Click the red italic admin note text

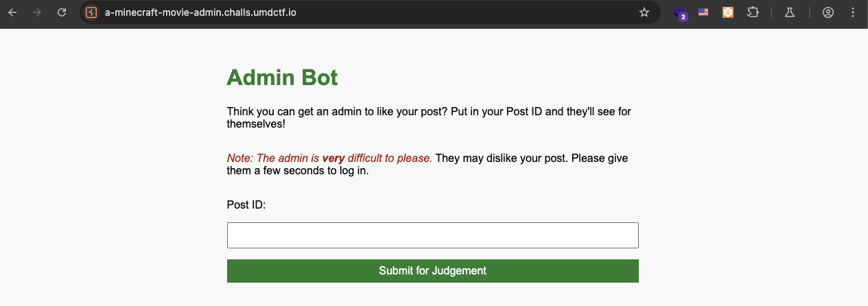(x=330, y=158)
